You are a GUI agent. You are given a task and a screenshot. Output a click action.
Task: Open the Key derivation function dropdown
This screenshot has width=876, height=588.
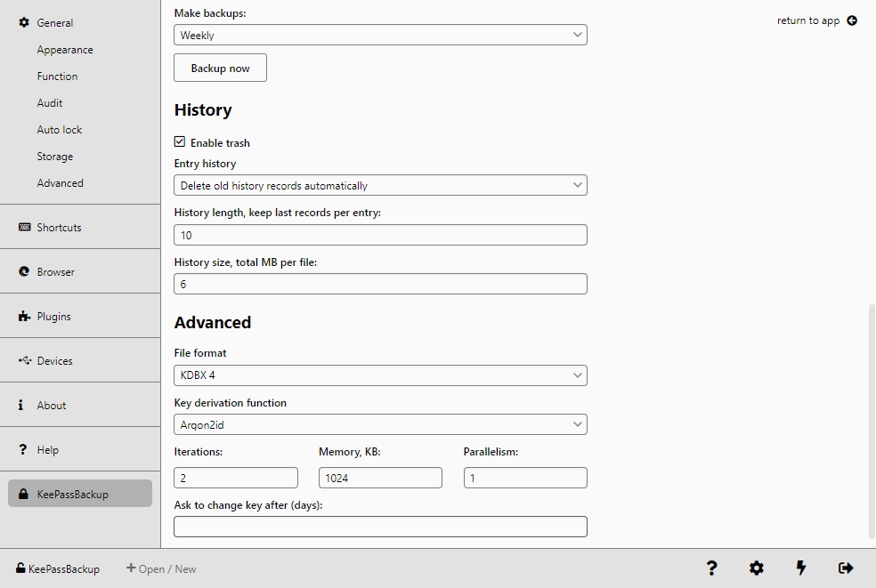pyautogui.click(x=380, y=424)
